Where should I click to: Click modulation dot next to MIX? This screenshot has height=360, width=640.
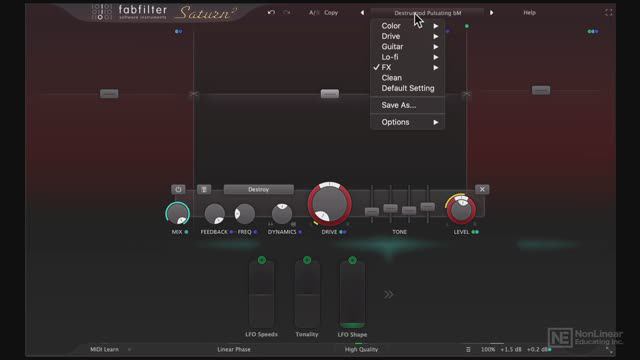(x=187, y=232)
